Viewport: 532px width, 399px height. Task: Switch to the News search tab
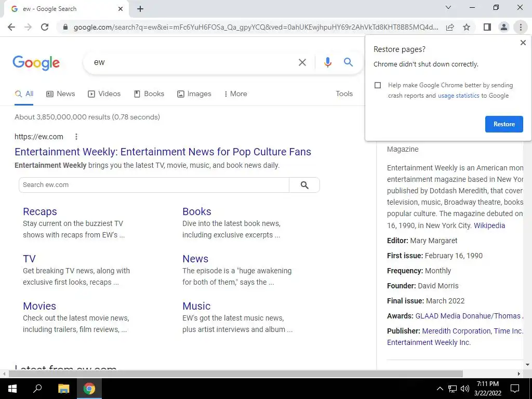tap(61, 94)
